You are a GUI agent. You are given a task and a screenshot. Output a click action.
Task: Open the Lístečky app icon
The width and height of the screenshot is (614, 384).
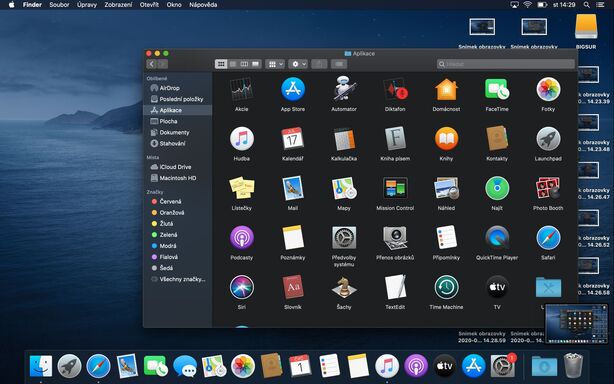241,188
